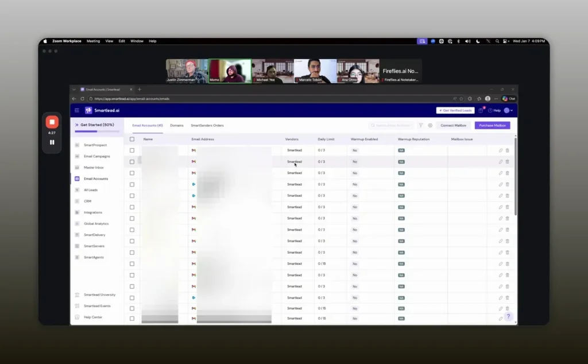The width and height of the screenshot is (588, 364).
Task: Open the SmartSenders Orders tab
Action: coord(207,125)
